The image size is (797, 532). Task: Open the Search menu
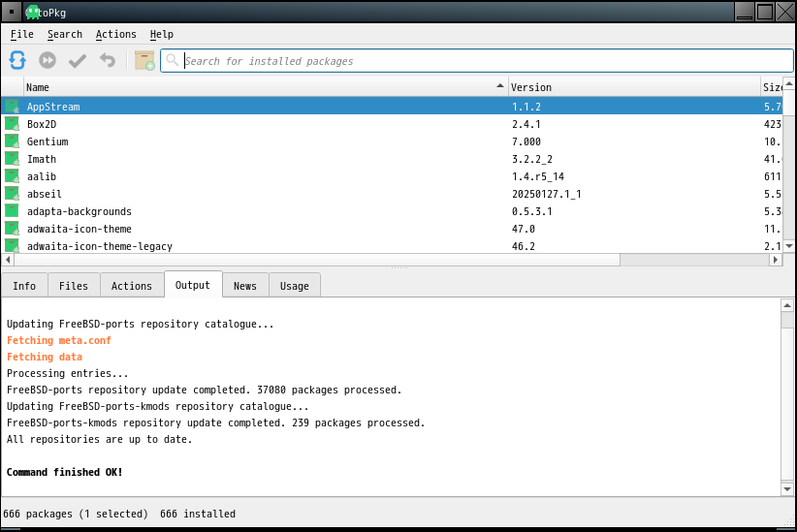[x=65, y=34]
